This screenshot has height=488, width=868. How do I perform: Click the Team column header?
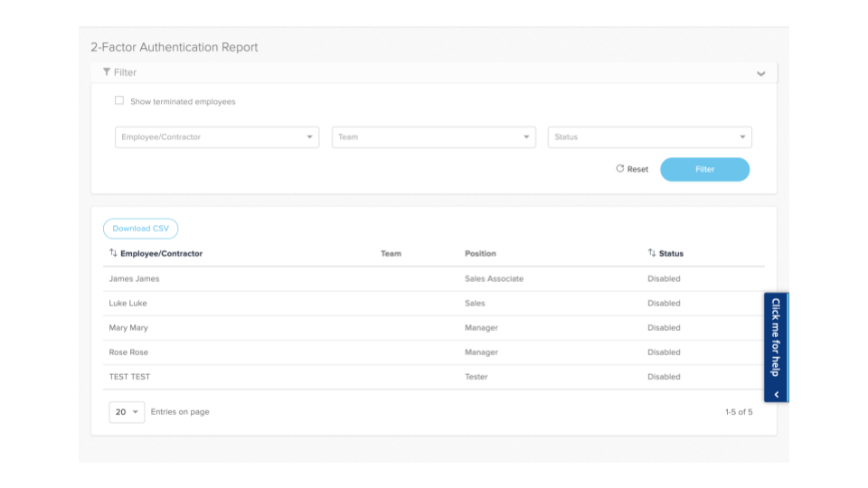(x=391, y=253)
